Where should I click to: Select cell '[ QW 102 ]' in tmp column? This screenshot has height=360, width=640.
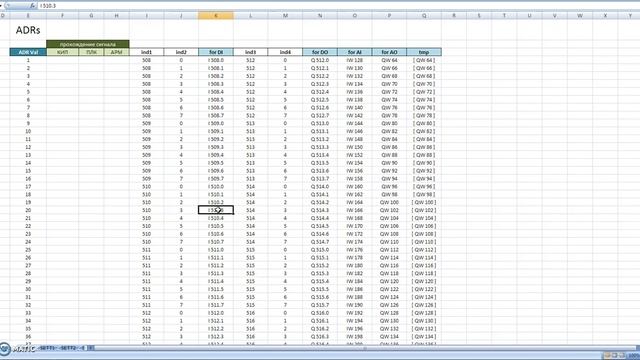(x=424, y=210)
